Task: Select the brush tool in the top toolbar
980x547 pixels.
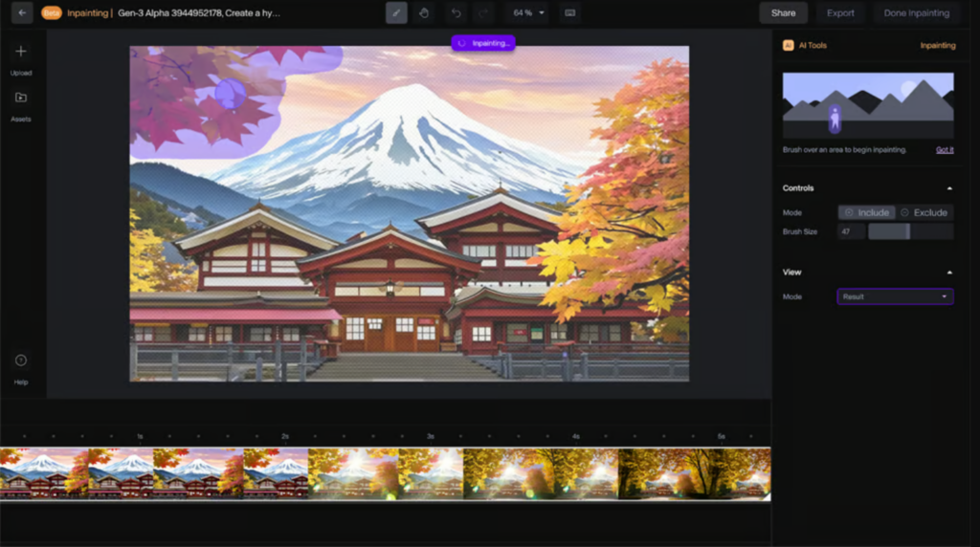Action: 396,13
